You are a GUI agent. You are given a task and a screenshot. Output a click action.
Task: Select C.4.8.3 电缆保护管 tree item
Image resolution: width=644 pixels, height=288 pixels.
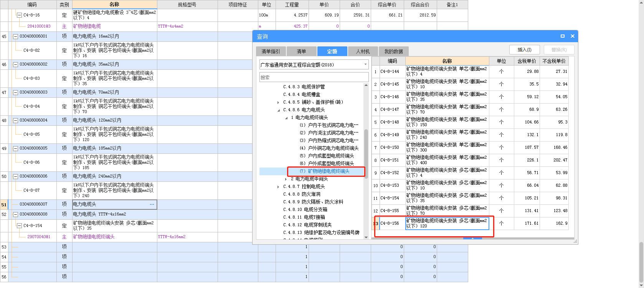coord(304,87)
